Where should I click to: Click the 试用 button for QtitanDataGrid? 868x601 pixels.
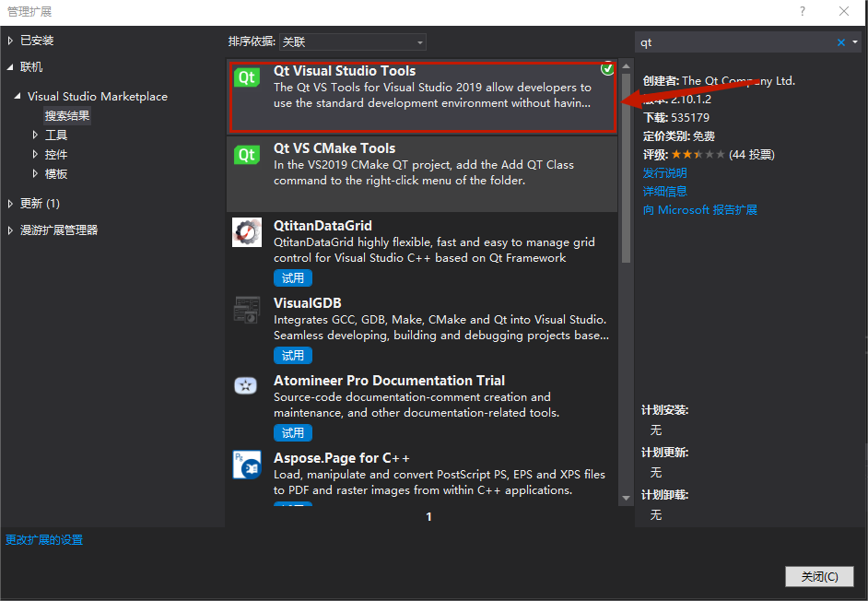(x=292, y=277)
